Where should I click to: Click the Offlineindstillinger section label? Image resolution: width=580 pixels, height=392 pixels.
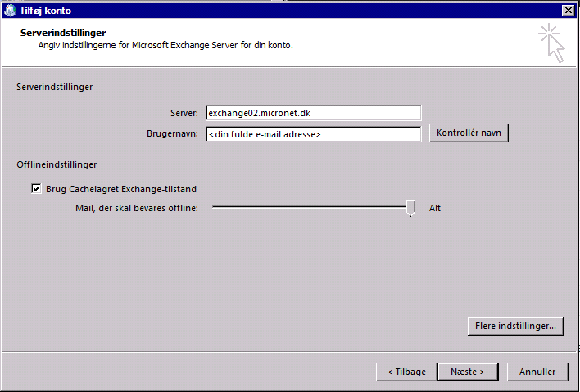(57, 164)
